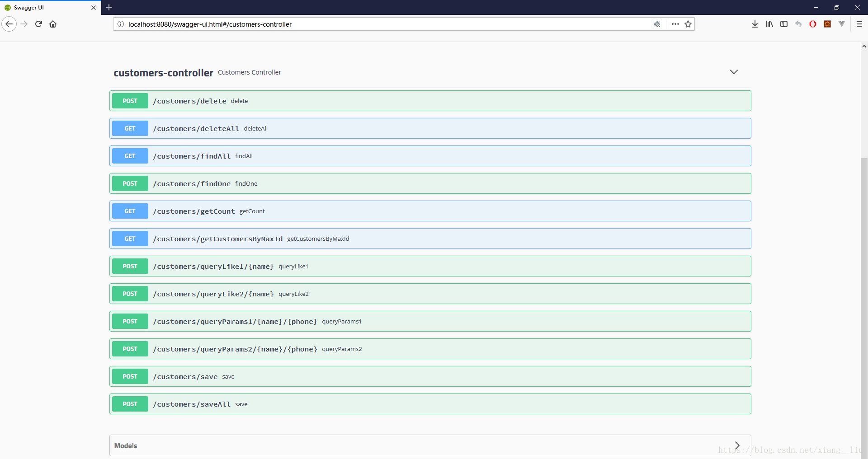Open page actions three-dot menu
868x459 pixels.
tap(675, 24)
